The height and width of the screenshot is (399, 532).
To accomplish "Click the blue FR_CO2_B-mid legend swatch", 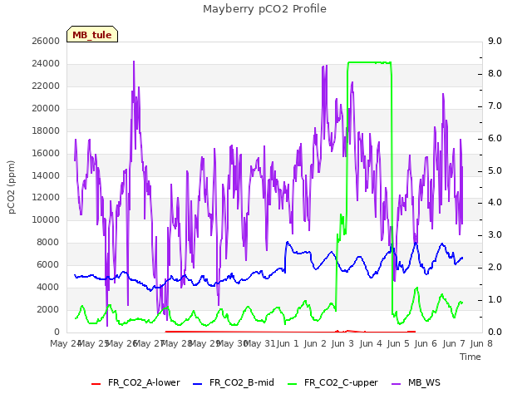I will point(198,384).
